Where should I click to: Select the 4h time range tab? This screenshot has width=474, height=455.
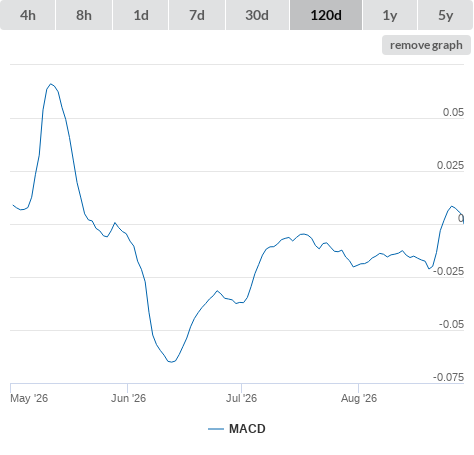(x=28, y=15)
